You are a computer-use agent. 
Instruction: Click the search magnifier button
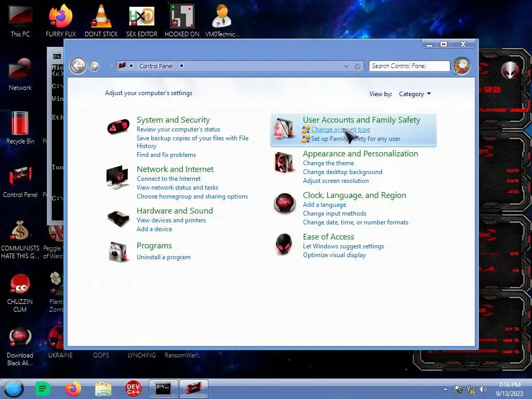pyautogui.click(x=462, y=66)
